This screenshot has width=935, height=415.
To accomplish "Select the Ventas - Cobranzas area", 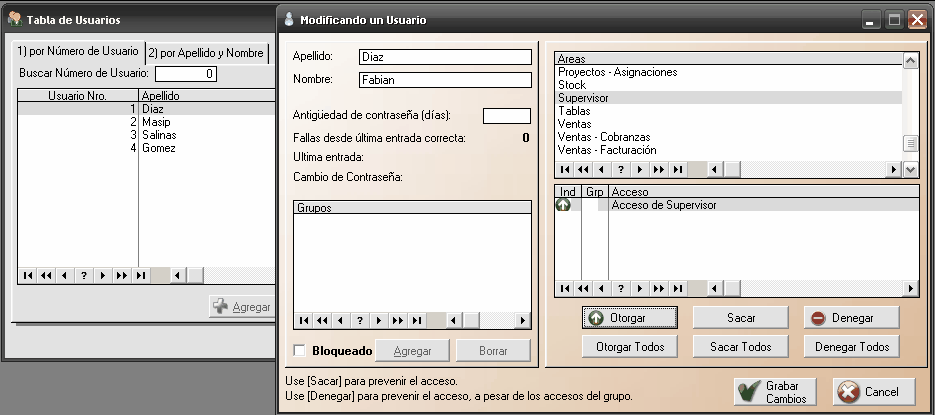I will (x=604, y=137).
